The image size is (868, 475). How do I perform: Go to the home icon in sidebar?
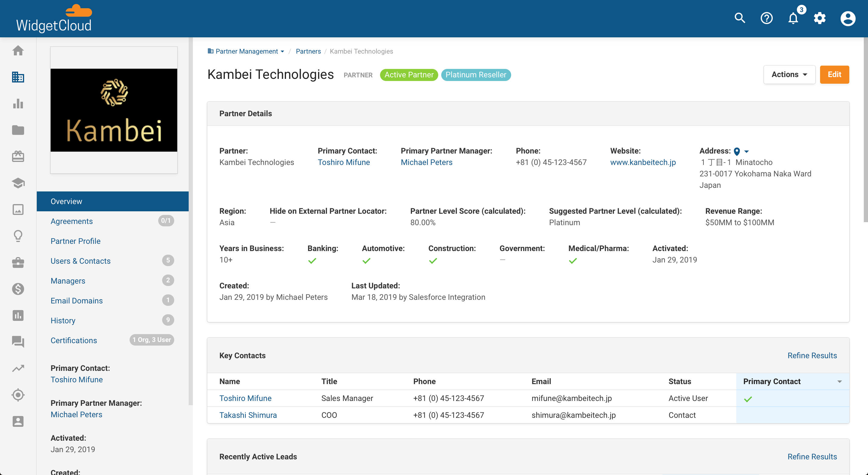pyautogui.click(x=18, y=51)
